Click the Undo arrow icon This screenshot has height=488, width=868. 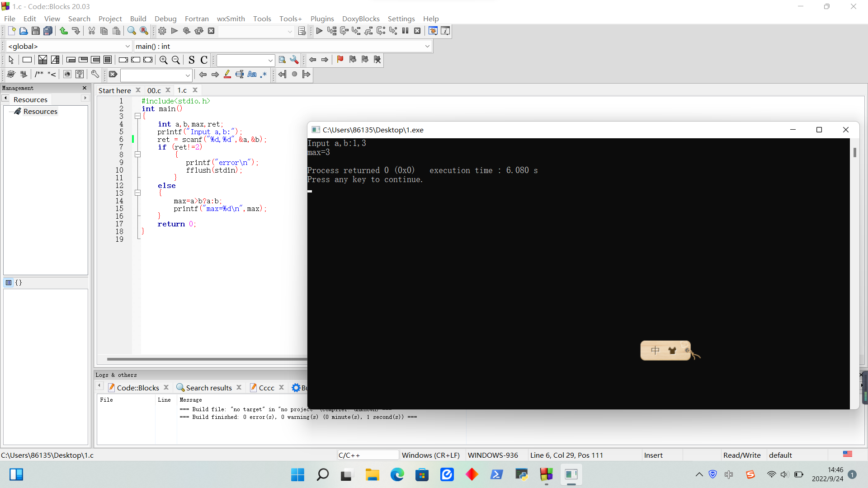pos(64,31)
